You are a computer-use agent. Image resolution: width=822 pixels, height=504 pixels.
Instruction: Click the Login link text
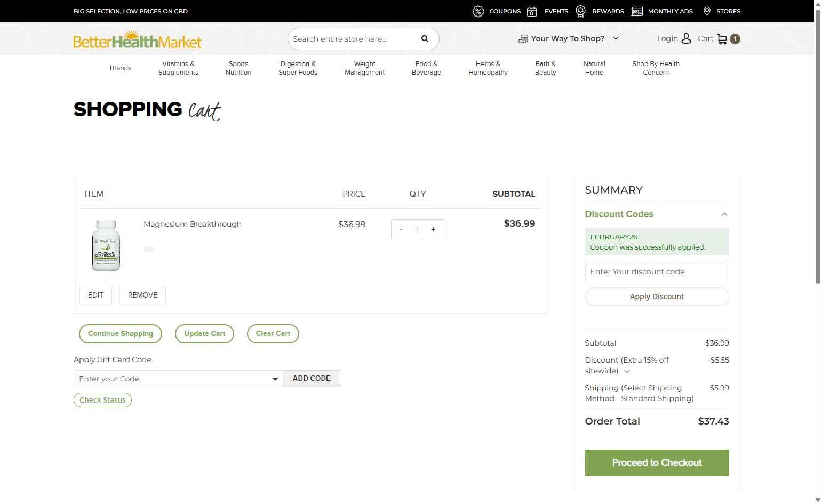click(x=667, y=38)
